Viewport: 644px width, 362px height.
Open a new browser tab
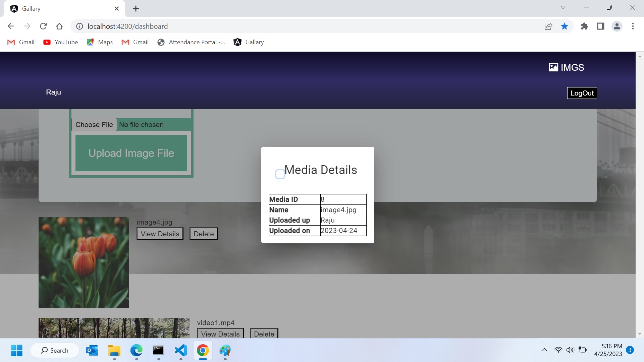pyautogui.click(x=136, y=9)
